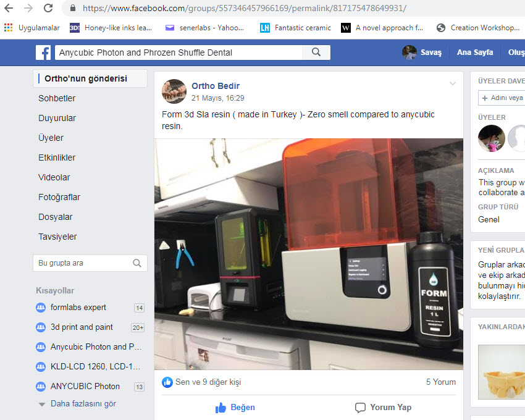Reload the page with browser refresh icon
This screenshot has height=420, width=525.
[48, 8]
